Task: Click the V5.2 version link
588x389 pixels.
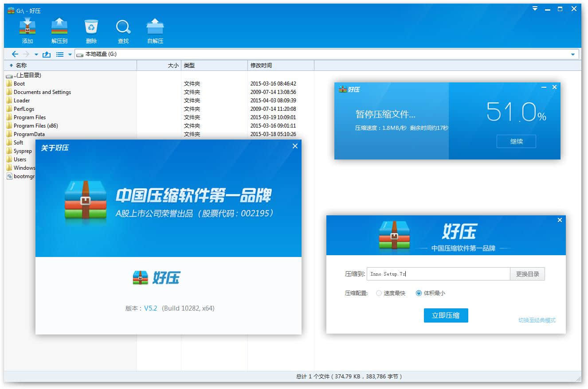Action: click(x=150, y=308)
